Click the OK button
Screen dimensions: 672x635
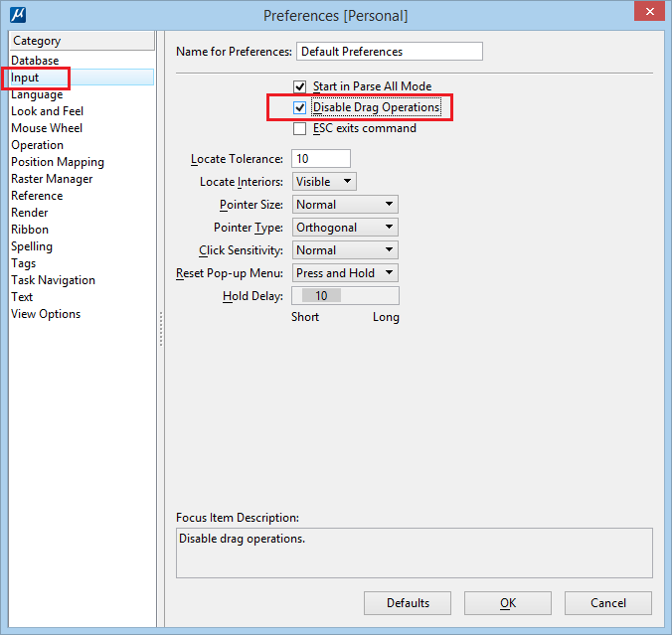(508, 603)
